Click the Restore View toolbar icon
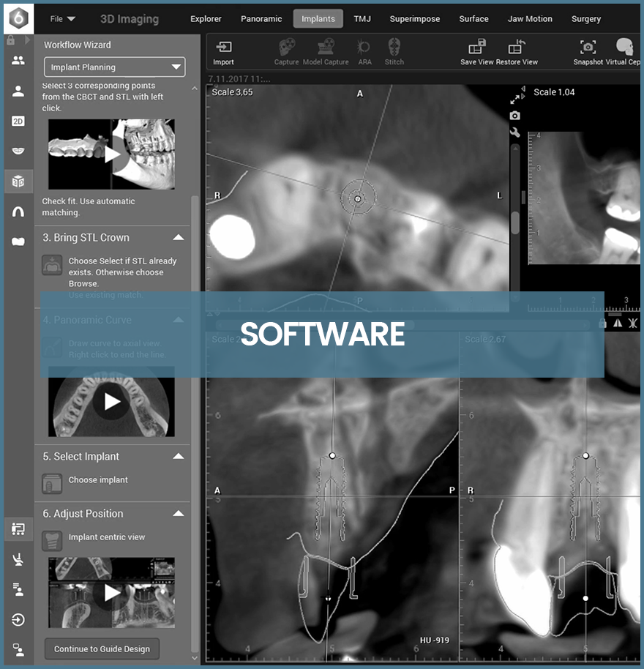Screen dimensions: 644x669 (517, 52)
